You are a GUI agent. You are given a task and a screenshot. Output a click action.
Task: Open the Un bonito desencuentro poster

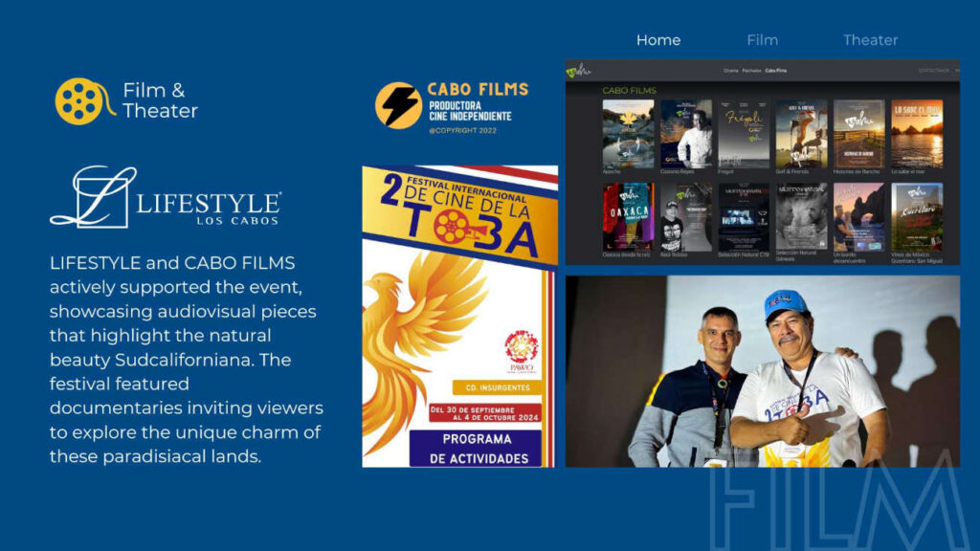coord(858,217)
